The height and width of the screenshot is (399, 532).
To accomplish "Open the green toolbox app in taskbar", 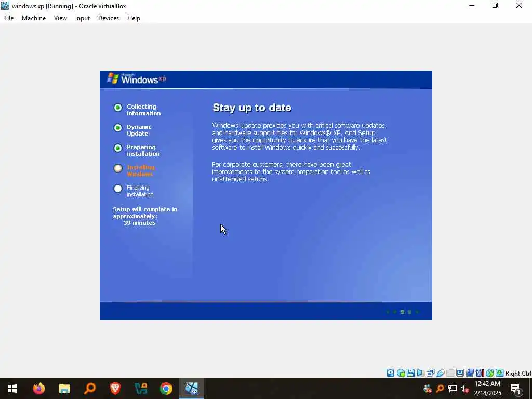I will (x=141, y=389).
